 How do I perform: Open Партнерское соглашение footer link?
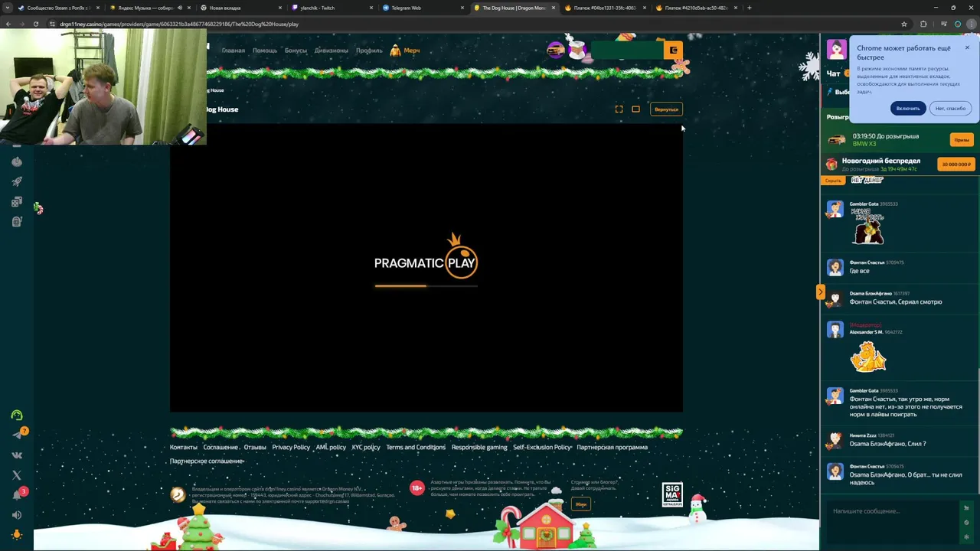(207, 461)
